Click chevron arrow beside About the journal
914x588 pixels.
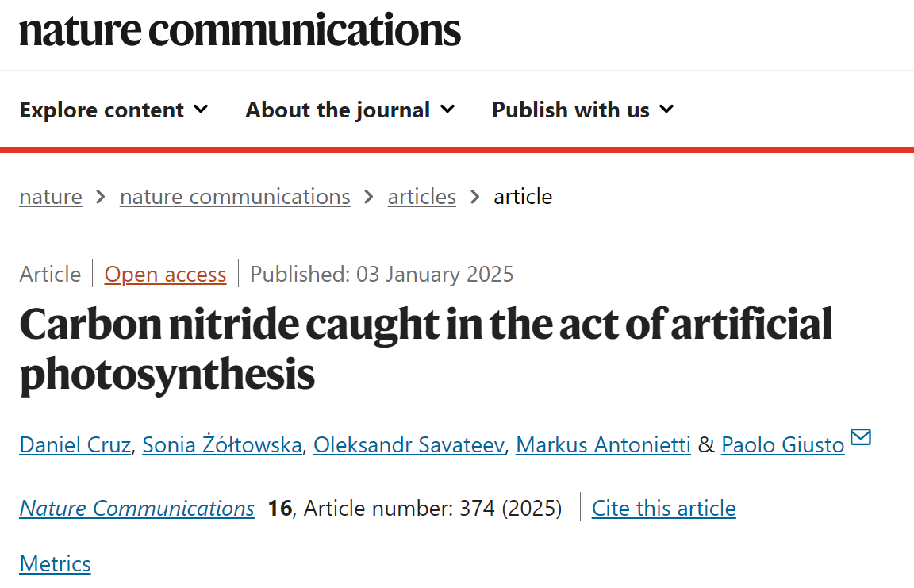coord(447,109)
